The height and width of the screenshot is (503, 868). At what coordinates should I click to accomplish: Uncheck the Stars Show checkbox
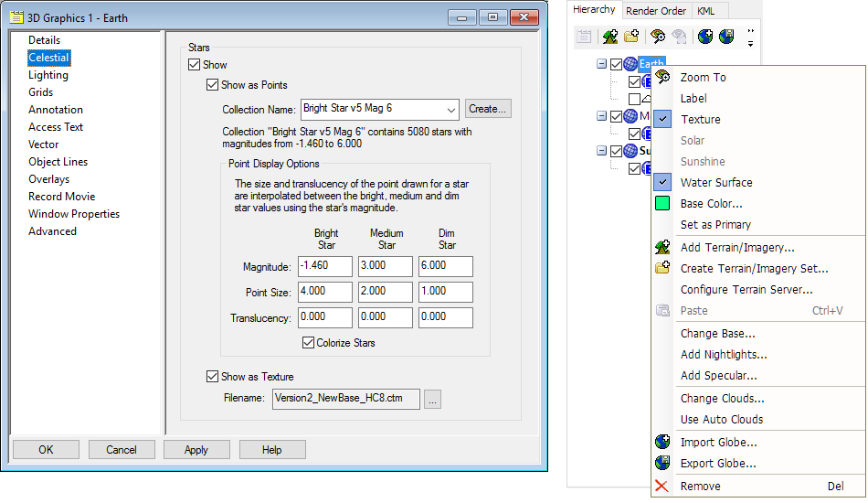(194, 65)
